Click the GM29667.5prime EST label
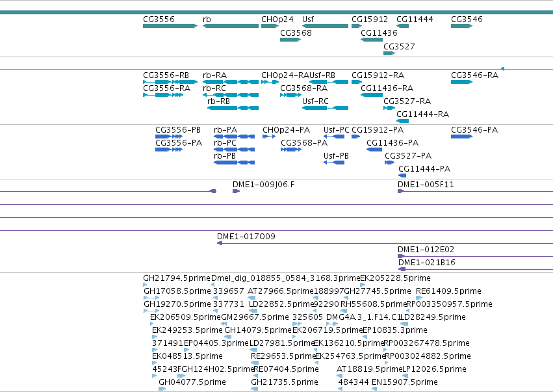The width and height of the screenshot is (553, 392). point(255,317)
